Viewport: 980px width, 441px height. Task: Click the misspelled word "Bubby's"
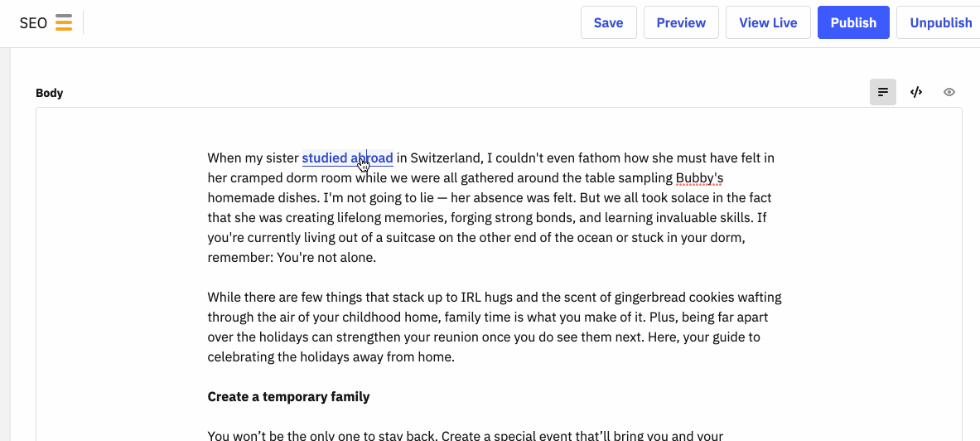(699, 177)
